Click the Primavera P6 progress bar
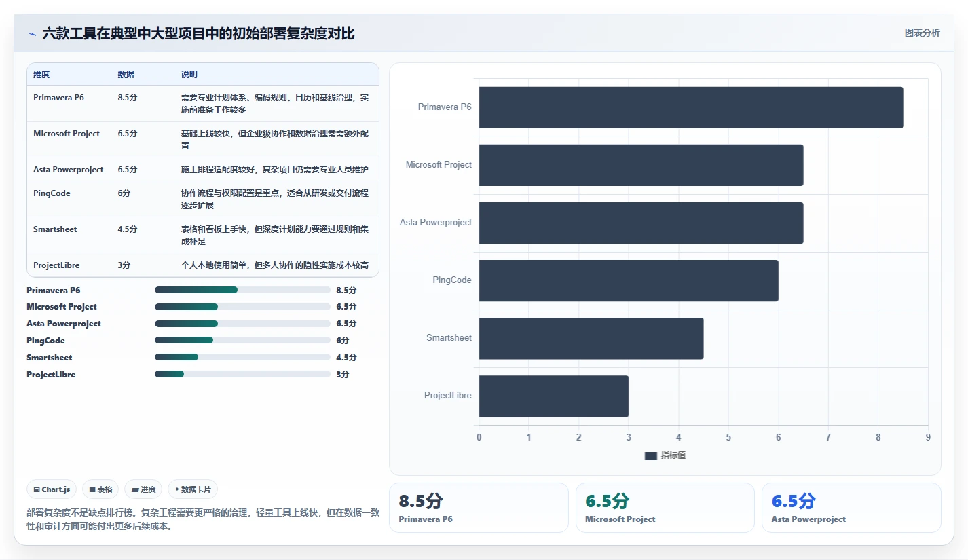This screenshot has height=560, width=968. tap(242, 290)
